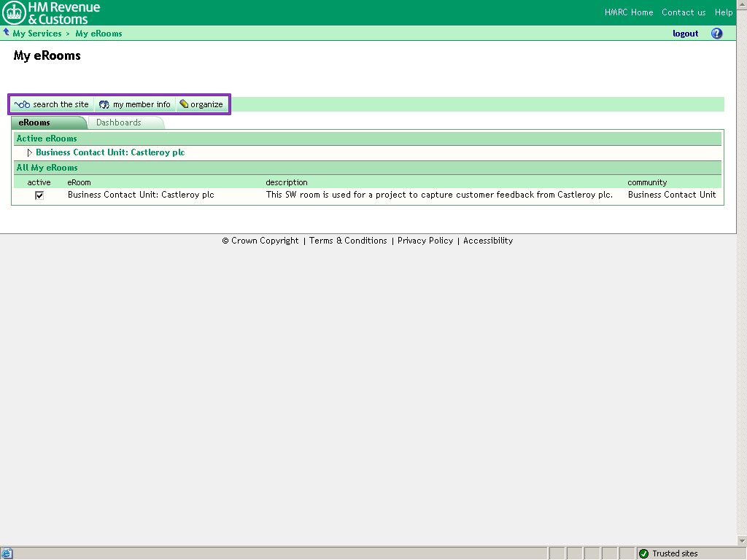Expand the Business Contact Unit: Castleroy plc triangle
The width and height of the screenshot is (747, 560).
tap(30, 152)
